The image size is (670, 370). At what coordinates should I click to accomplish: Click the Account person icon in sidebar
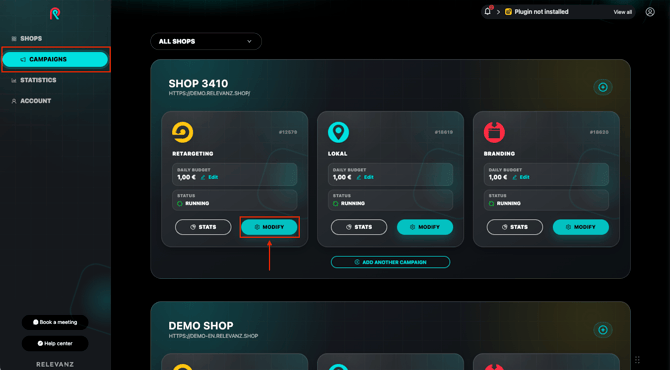14,101
